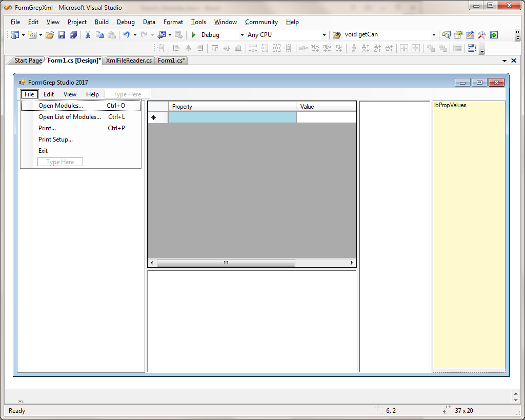Click the new-row asterisk row header

tap(158, 117)
